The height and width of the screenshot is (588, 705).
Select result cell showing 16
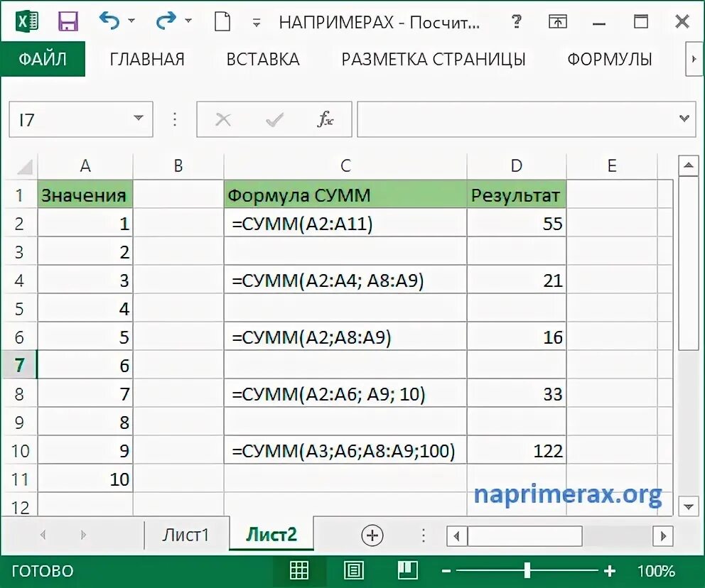(517, 337)
